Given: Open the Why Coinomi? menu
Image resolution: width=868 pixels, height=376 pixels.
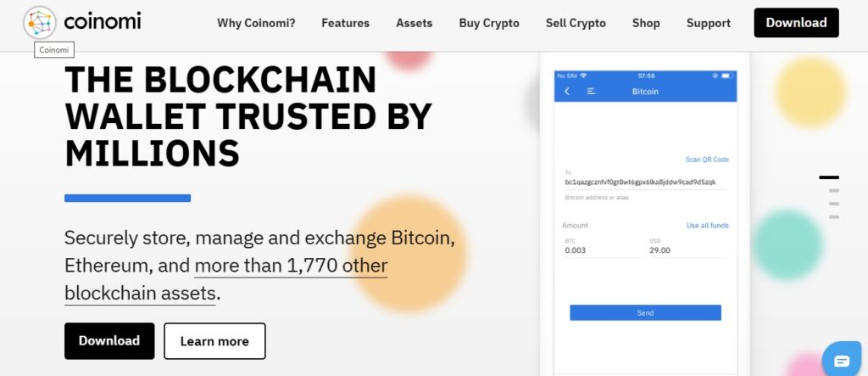Looking at the screenshot, I should click(x=256, y=23).
